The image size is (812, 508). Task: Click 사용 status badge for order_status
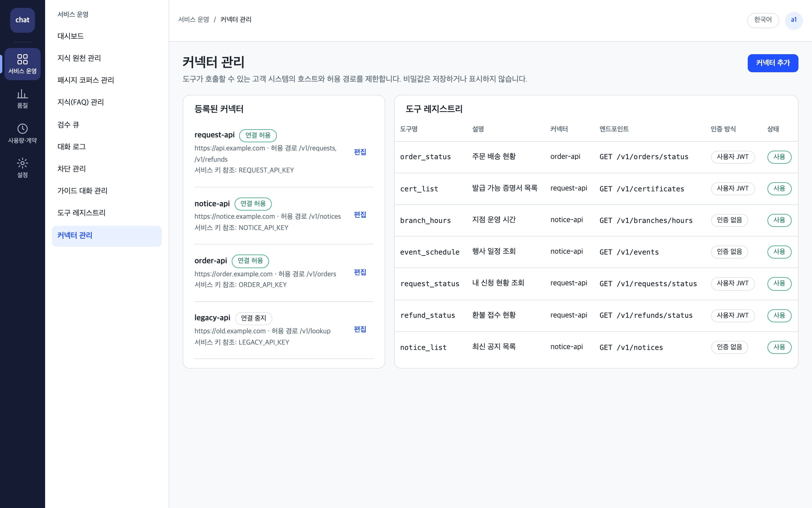point(780,157)
